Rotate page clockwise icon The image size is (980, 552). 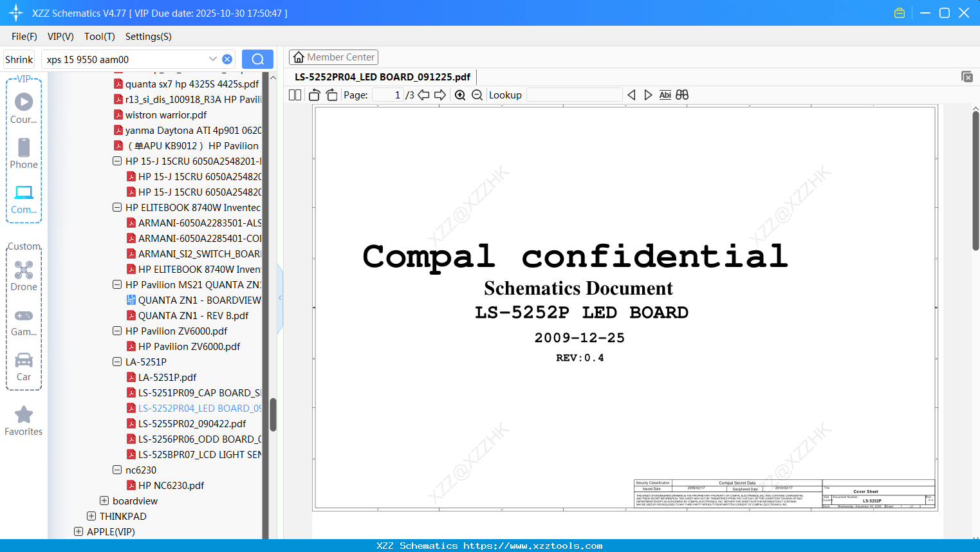(331, 95)
